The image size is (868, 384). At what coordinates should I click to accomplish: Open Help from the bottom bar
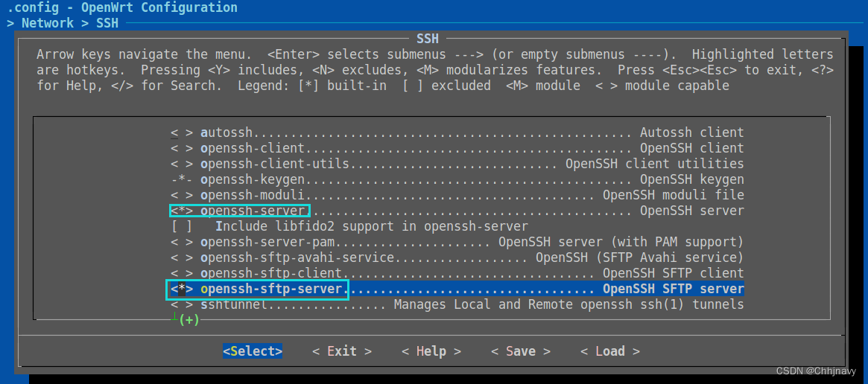coord(431,351)
